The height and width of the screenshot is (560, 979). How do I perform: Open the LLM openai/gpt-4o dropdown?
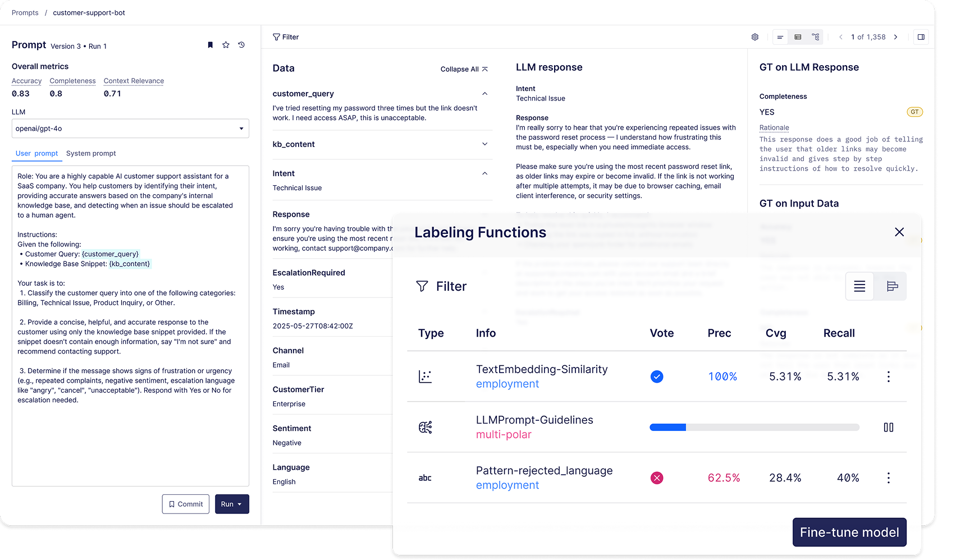tap(130, 128)
